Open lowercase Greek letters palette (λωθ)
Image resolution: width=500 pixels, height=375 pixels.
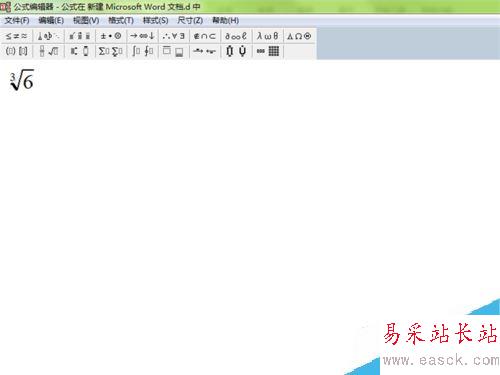coord(268,36)
